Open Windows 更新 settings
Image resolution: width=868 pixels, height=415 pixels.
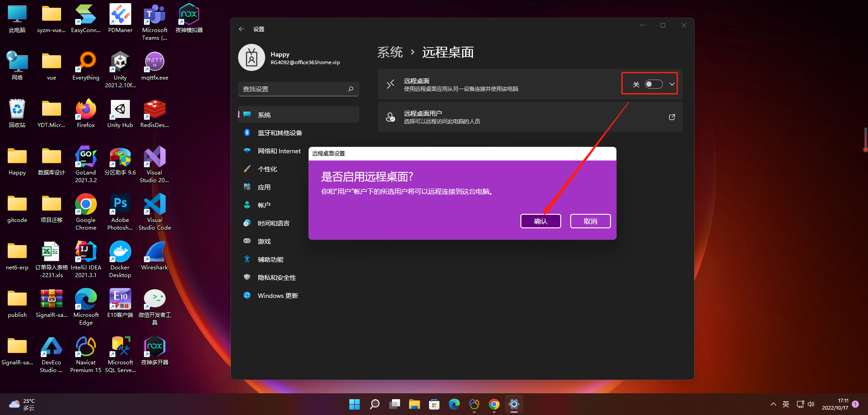coord(277,295)
